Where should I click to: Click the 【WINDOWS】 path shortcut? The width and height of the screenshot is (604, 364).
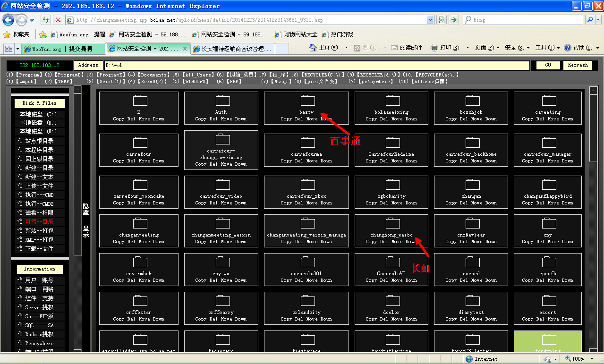[196, 81]
